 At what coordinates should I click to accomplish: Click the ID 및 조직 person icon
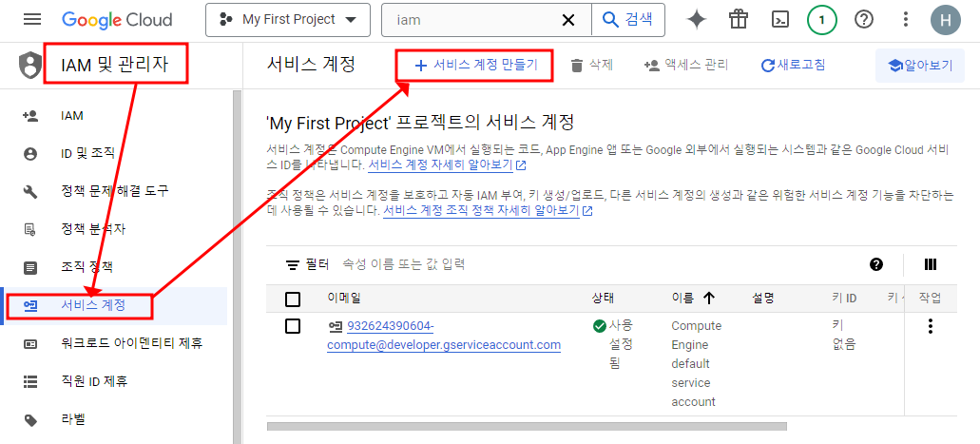[30, 154]
